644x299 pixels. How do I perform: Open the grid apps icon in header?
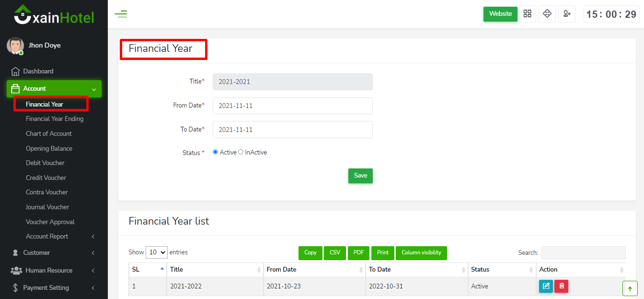(x=527, y=14)
